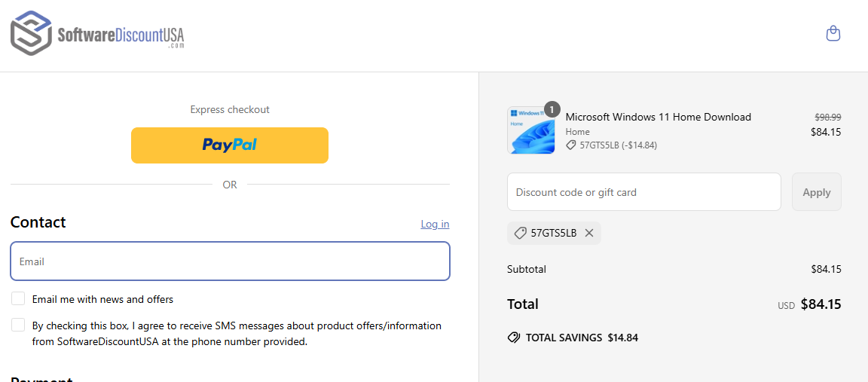Screen dimensions: 868x382
Task: Open the shopping bag cart icon
Action: coord(833,33)
